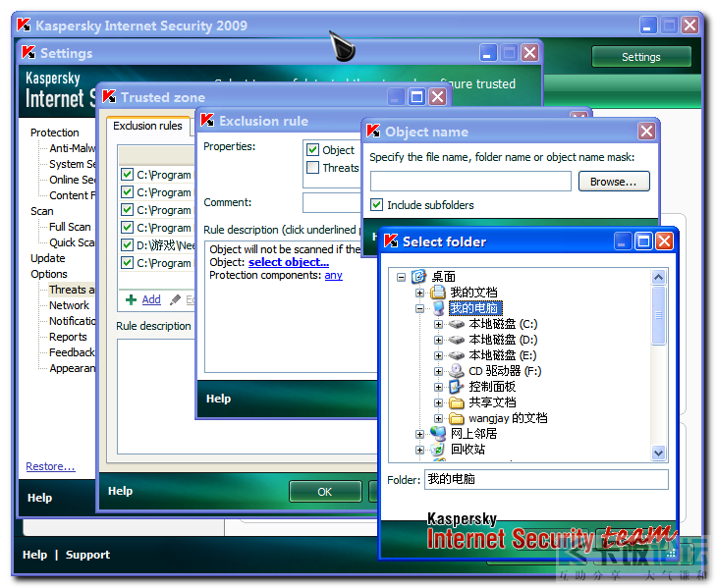Click the My Documents folder icon in tree
This screenshot has height=588, width=716.
click(438, 293)
